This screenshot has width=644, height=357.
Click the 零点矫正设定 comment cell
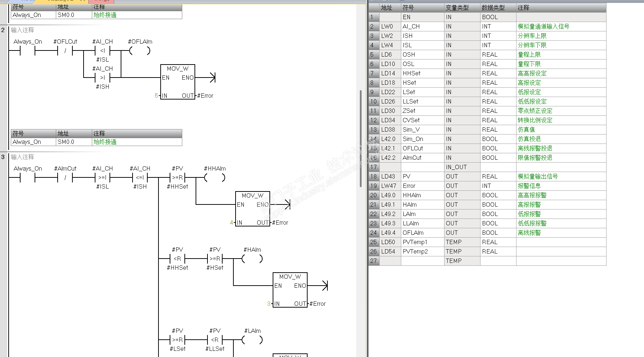[561, 111]
